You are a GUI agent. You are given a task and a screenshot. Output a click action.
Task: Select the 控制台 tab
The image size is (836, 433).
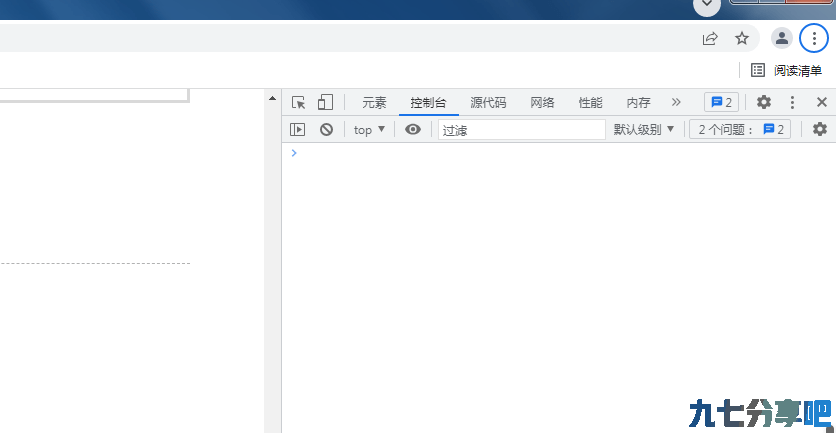[428, 102]
